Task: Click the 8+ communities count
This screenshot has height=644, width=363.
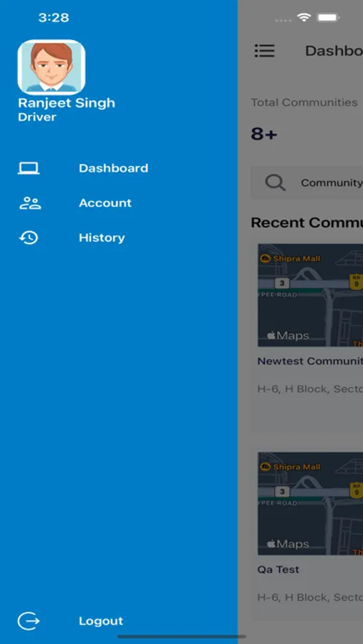Action: tap(264, 134)
